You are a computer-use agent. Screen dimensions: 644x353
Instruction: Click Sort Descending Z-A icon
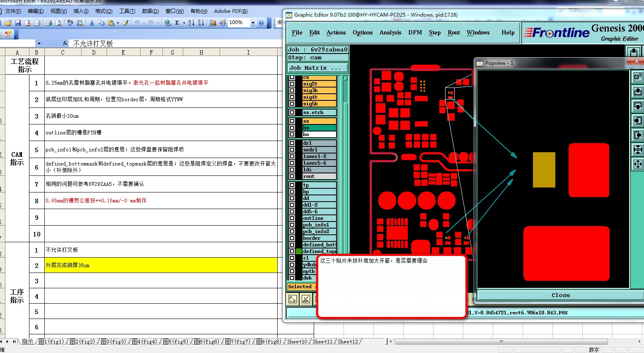[x=201, y=23]
